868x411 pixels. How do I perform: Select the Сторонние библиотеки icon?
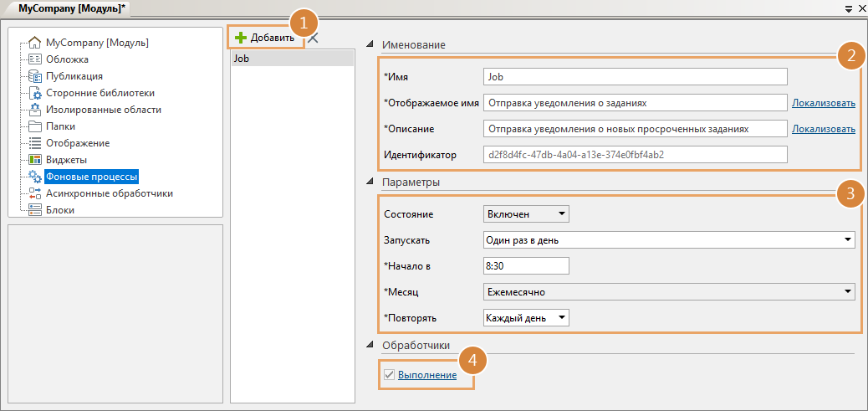click(x=35, y=93)
